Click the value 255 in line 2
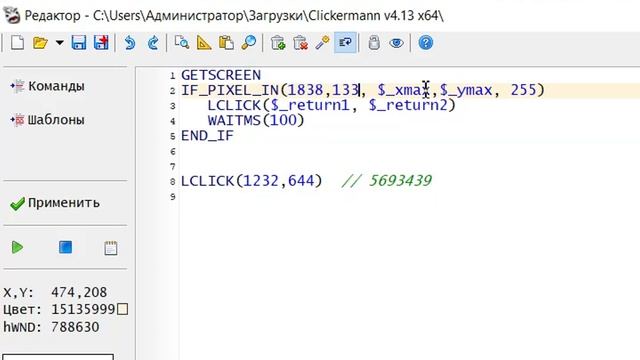The image size is (640, 360). point(523,90)
